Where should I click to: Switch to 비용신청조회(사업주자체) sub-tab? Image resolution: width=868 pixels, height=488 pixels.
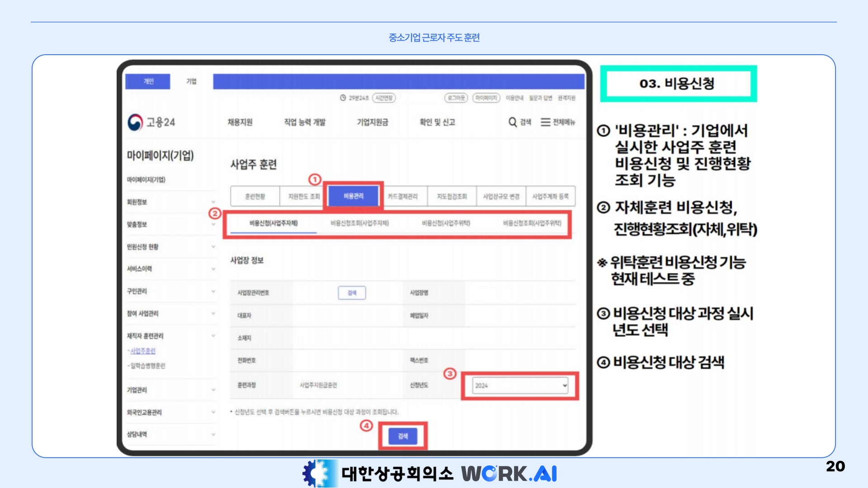(x=359, y=223)
